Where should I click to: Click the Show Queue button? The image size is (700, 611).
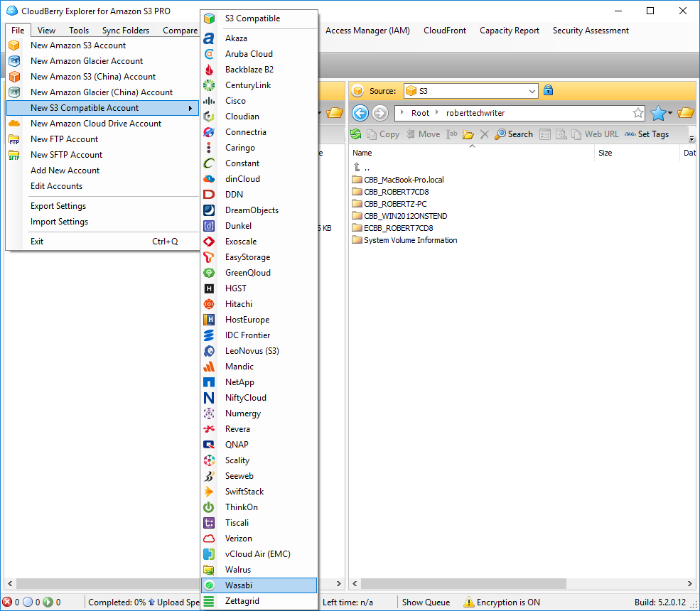click(426, 602)
